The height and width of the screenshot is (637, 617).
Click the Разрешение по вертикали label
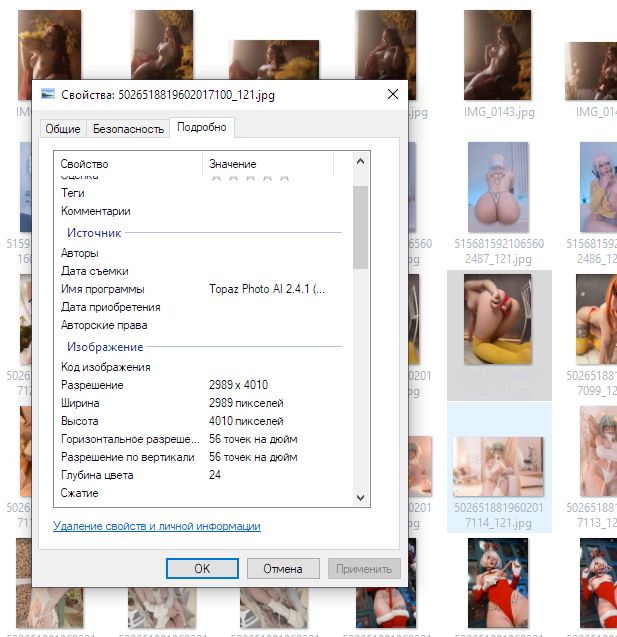click(x=128, y=457)
